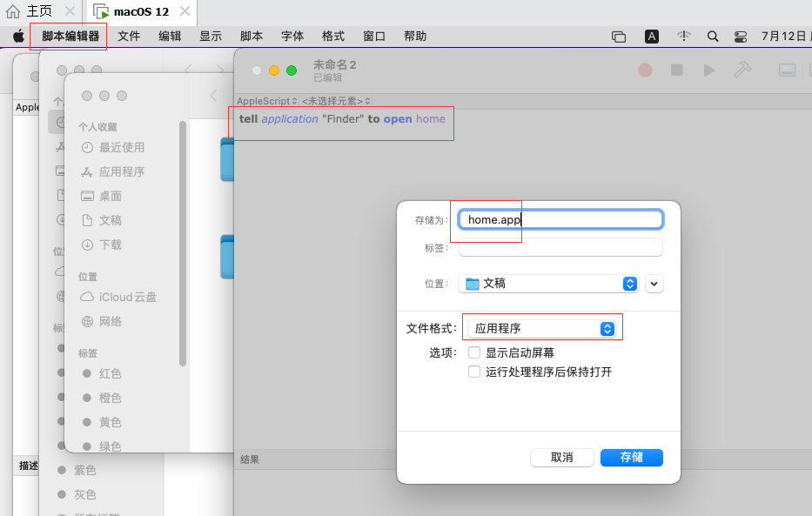The image size is (812, 516).
Task: Close the macOS 12 tab
Action: (185, 10)
